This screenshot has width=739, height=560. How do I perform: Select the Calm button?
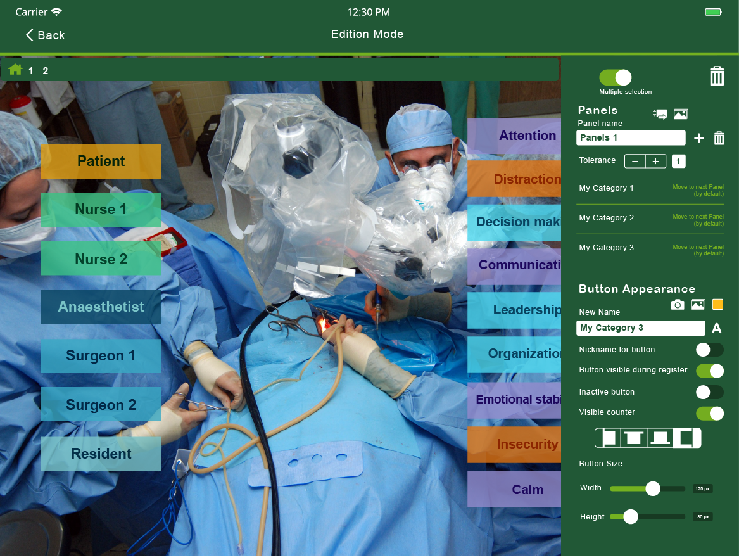(514, 489)
